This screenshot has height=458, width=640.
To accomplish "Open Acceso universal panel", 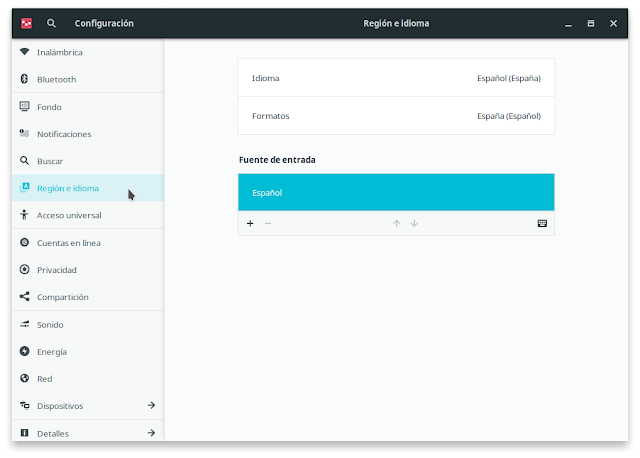I will coord(88,215).
